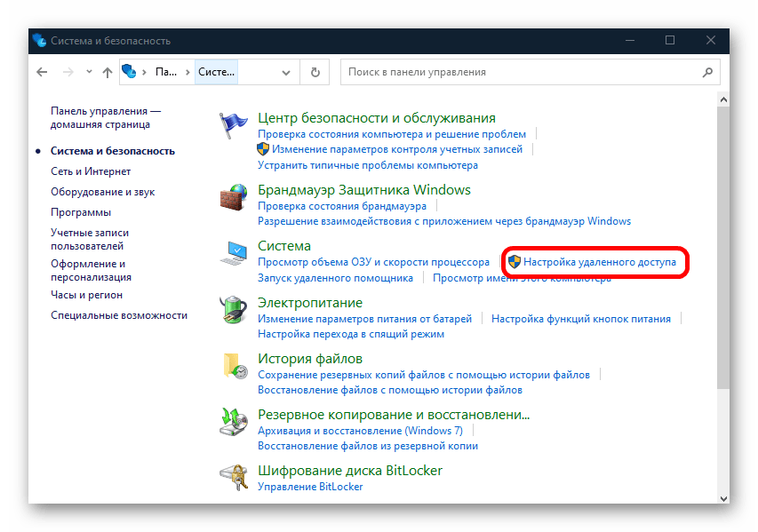
Task: Open Оформление и персонализация category
Action: 91,270
